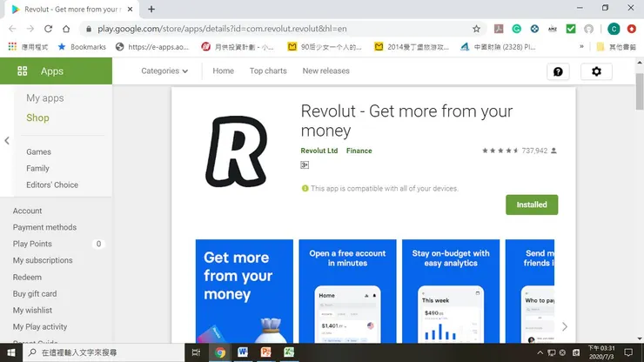Open the Home tab
644x362 pixels.
point(223,71)
